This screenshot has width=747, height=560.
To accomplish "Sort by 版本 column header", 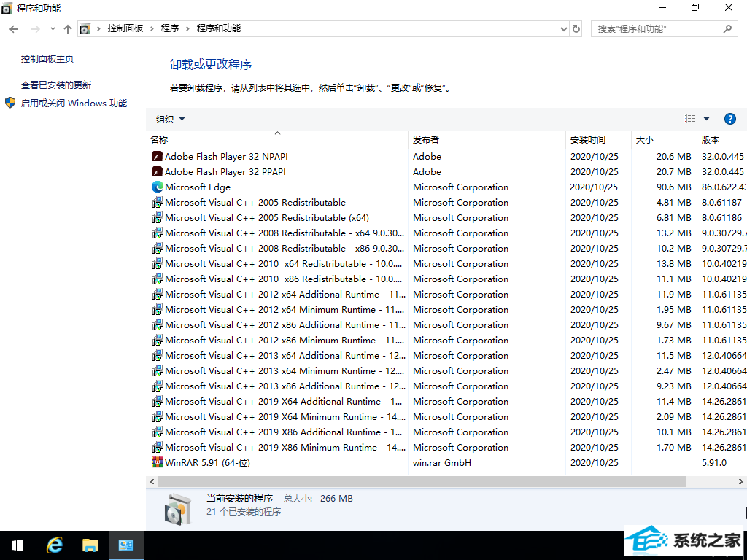I will pyautogui.click(x=722, y=139).
